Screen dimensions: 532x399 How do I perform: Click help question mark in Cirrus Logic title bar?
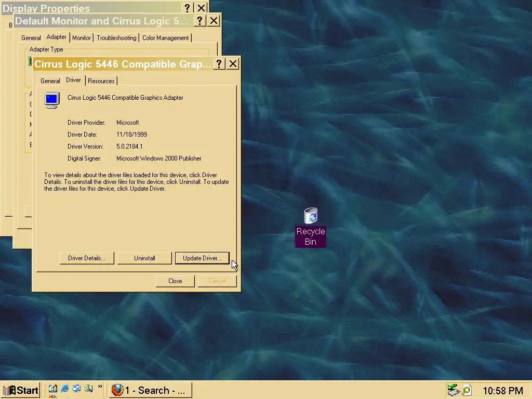click(x=219, y=64)
